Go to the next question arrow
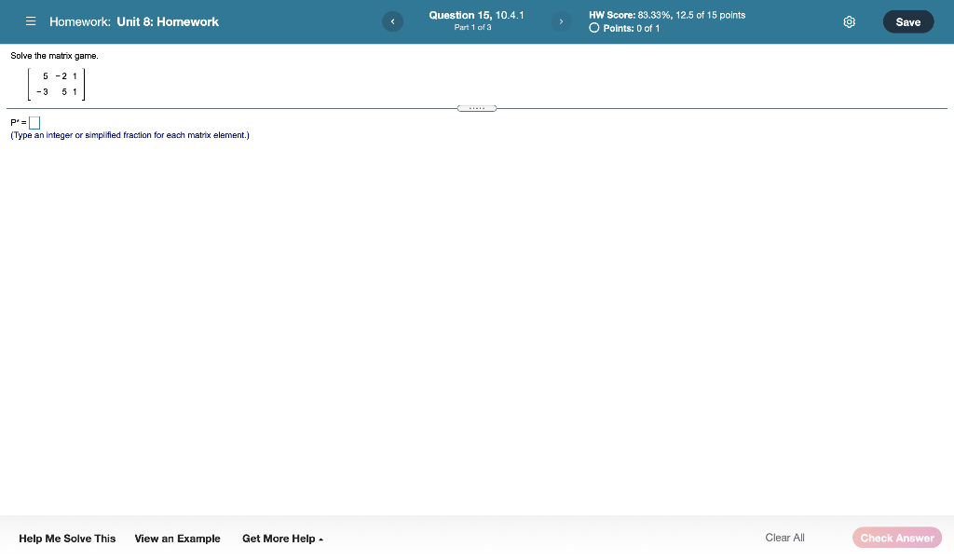The width and height of the screenshot is (954, 560). pos(561,22)
